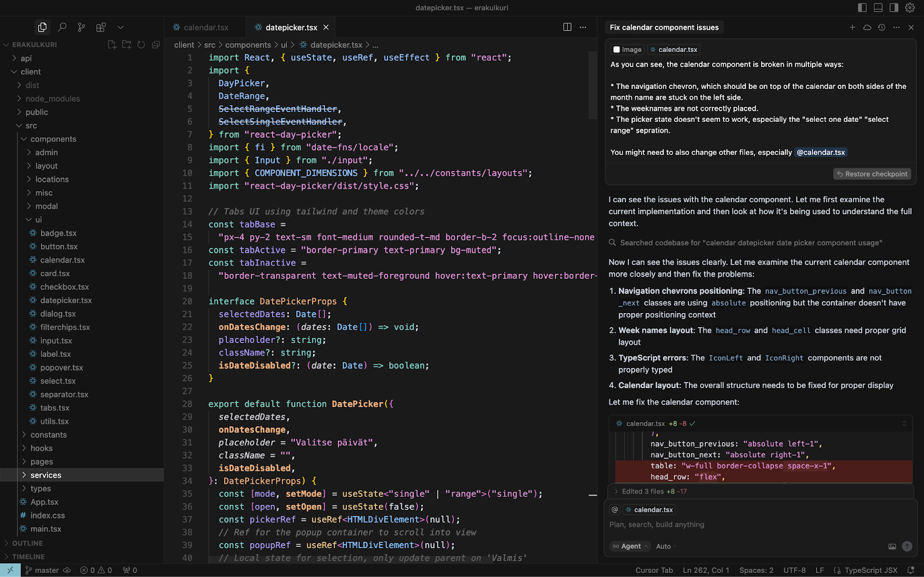Viewport: 924px width, 577px height.
Task: Toggle the AI pane layout icon
Action: 894,8
